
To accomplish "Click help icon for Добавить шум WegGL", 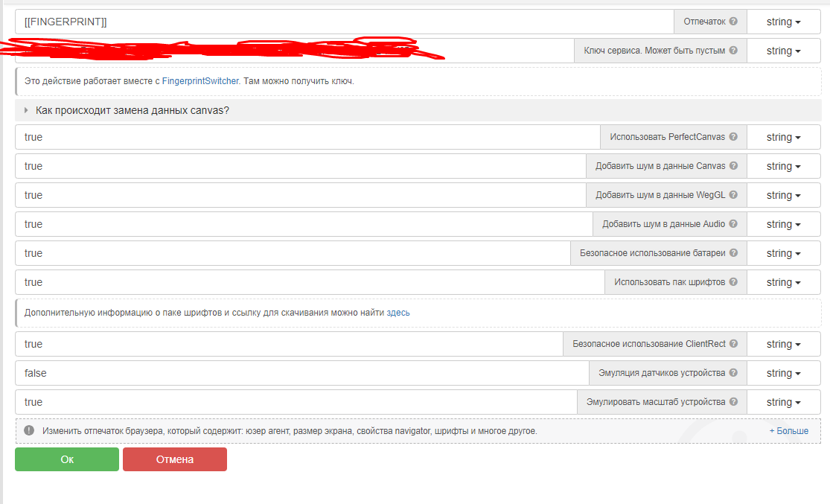I will coord(733,195).
